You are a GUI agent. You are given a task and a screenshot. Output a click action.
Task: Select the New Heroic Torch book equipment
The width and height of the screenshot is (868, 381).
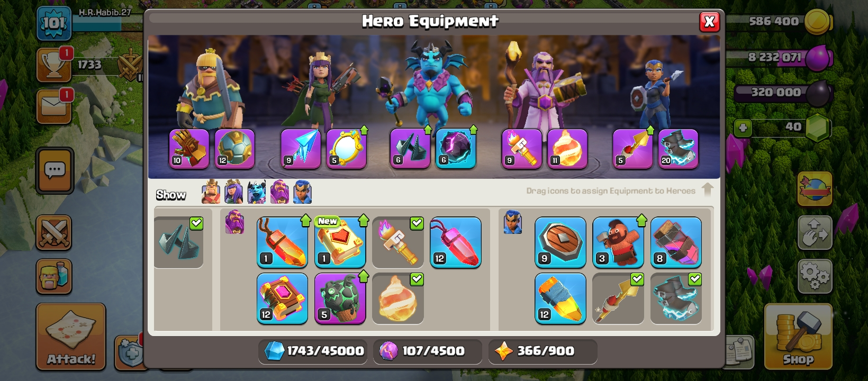pyautogui.click(x=340, y=242)
